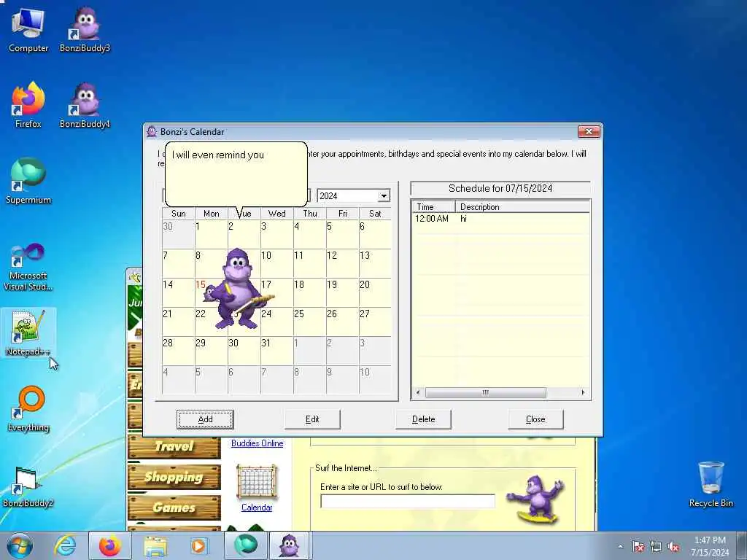Click the Description column header
This screenshot has height=560, width=747.
522,207
